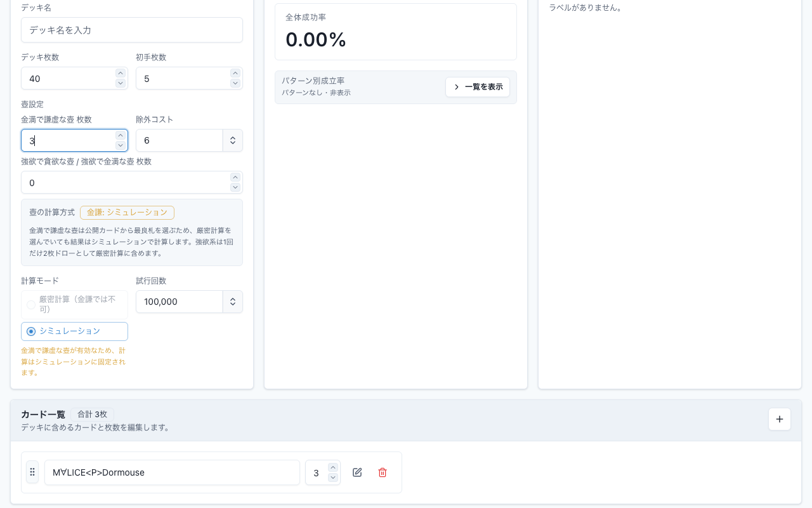Click 一覧を表示 button
Image resolution: width=812 pixels, height=508 pixels.
[x=478, y=87]
